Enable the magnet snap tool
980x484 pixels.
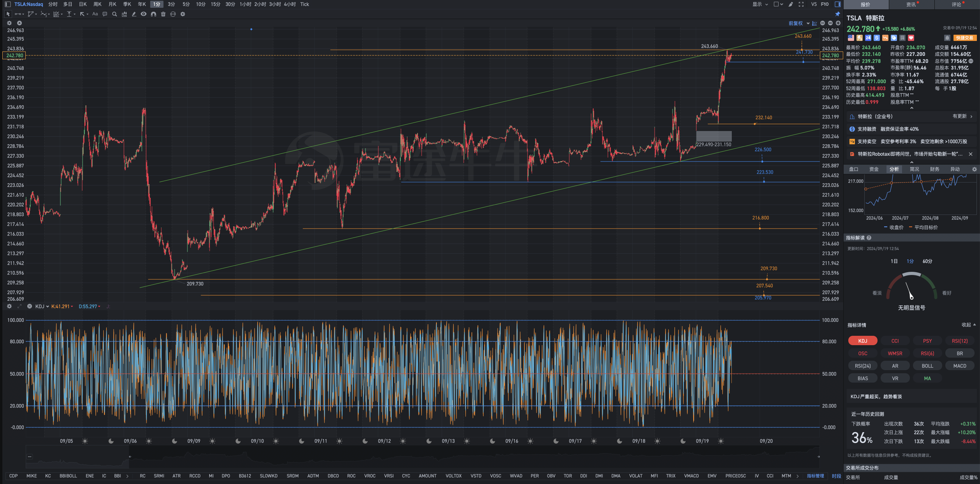point(153,14)
